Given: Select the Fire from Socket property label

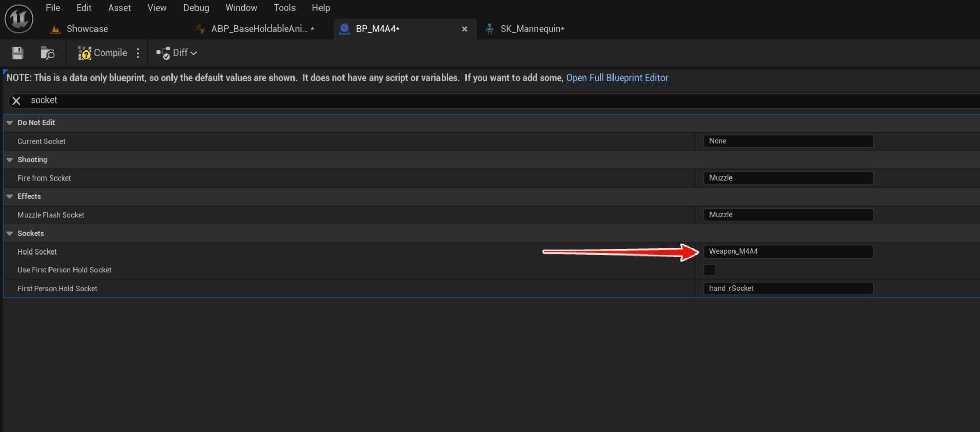Looking at the screenshot, I should point(44,178).
